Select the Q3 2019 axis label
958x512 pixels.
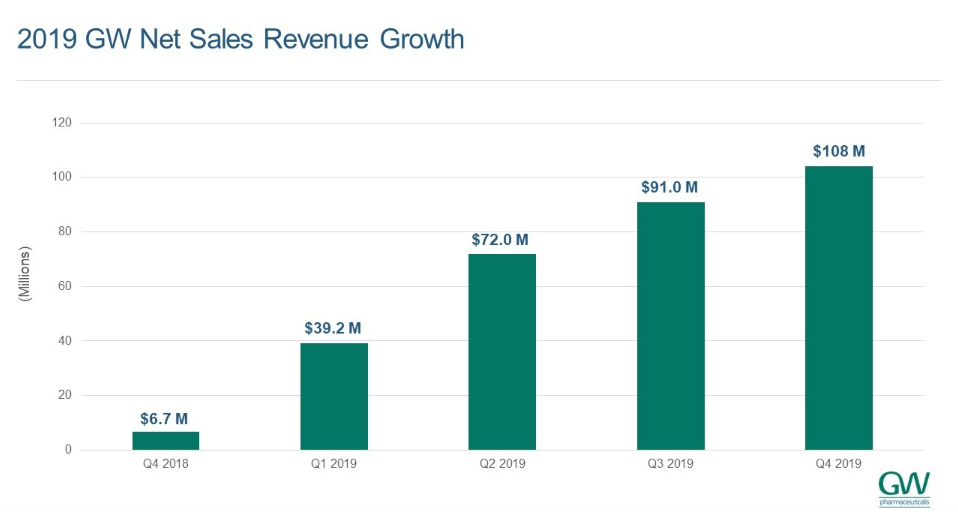tap(670, 465)
